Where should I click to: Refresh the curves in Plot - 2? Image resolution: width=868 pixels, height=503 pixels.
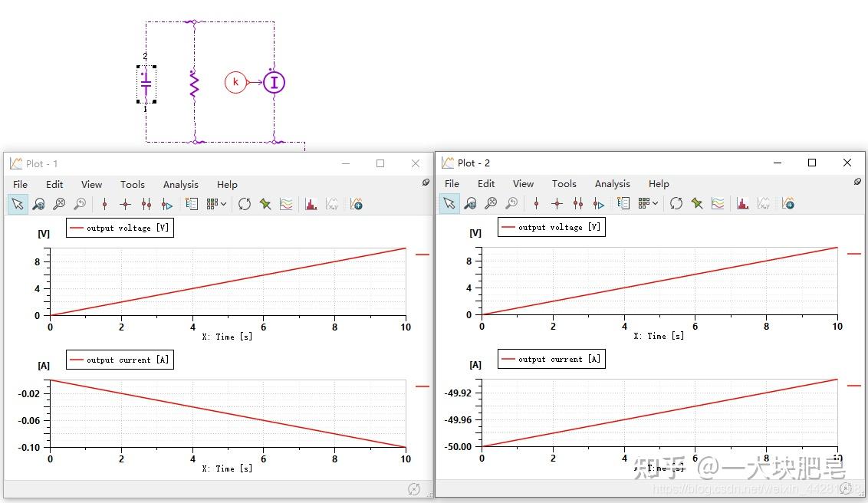pos(676,203)
